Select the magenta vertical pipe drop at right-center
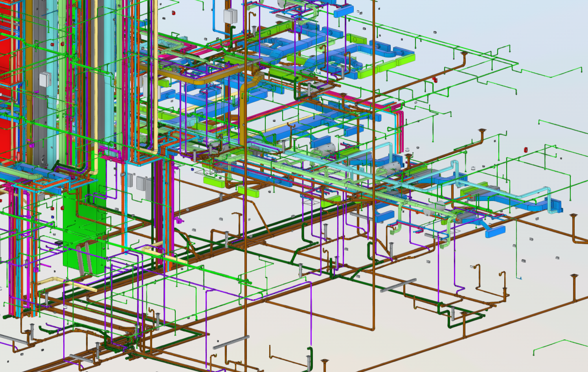The image size is (588, 372). point(401,130)
